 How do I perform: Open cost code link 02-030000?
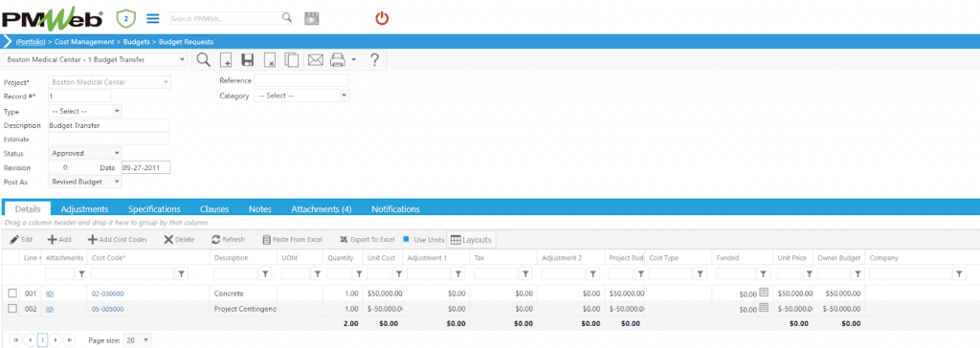[x=107, y=294]
